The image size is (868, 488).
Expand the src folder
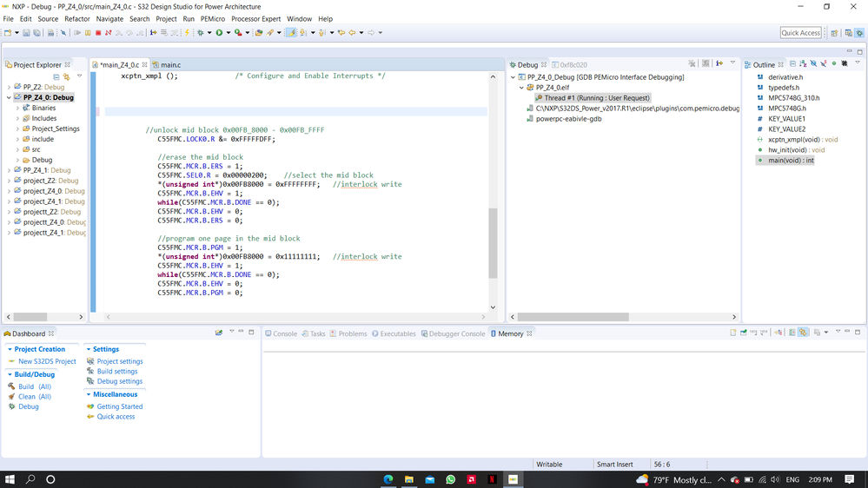point(17,149)
